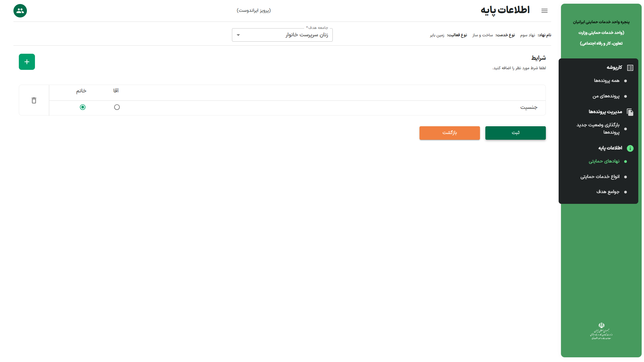Select the خانم radio button
Viewport: 644px width, 362px height.
point(83,107)
